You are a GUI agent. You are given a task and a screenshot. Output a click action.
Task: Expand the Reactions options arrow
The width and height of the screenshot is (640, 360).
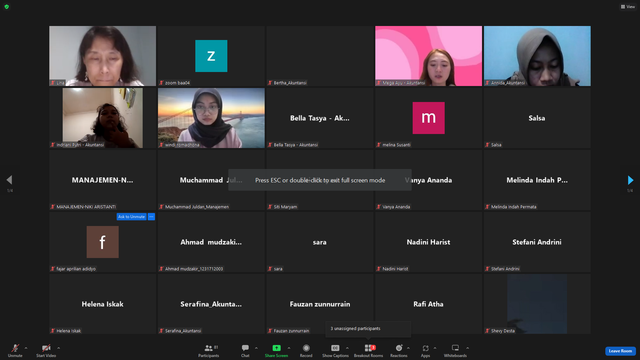(408, 348)
